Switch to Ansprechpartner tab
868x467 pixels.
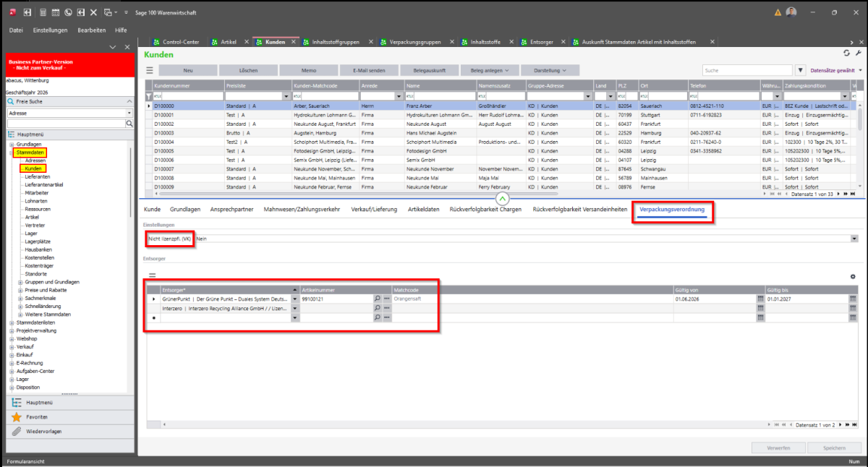click(232, 210)
